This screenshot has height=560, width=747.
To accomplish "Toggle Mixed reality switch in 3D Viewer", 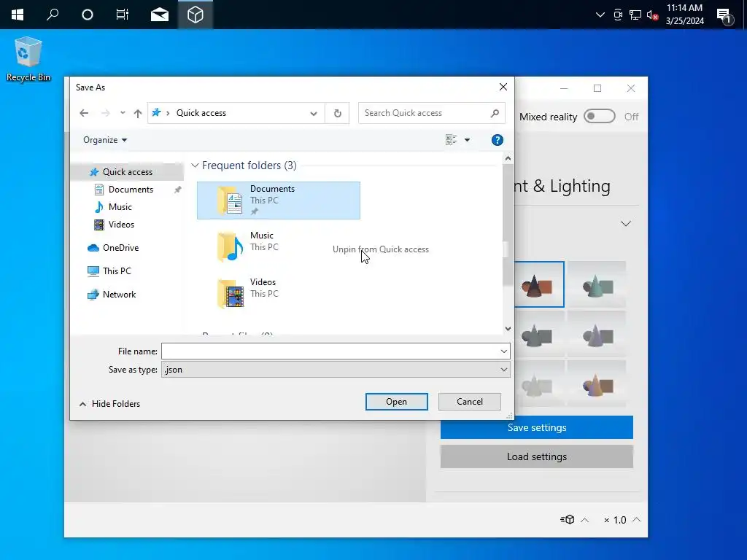I will (x=600, y=116).
